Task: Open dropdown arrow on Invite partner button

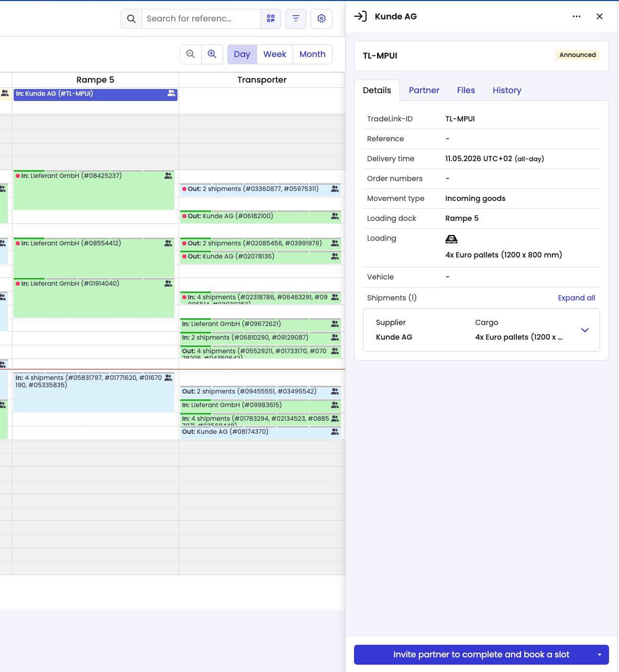Action: 600,655
